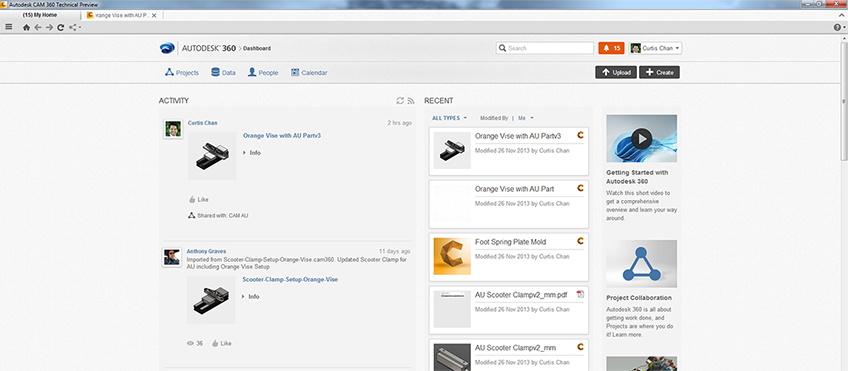
Task: Like the Scooter-Clamp-Setup-Orange-Vise post
Action: click(x=222, y=343)
